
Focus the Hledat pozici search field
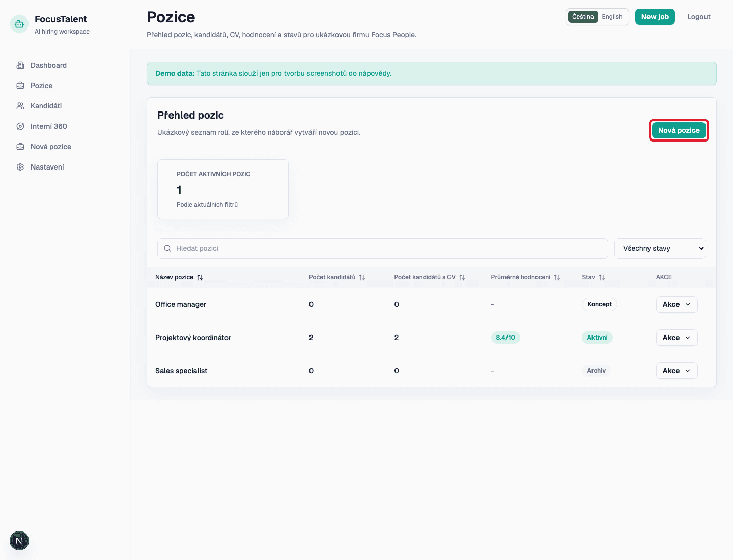point(383,248)
